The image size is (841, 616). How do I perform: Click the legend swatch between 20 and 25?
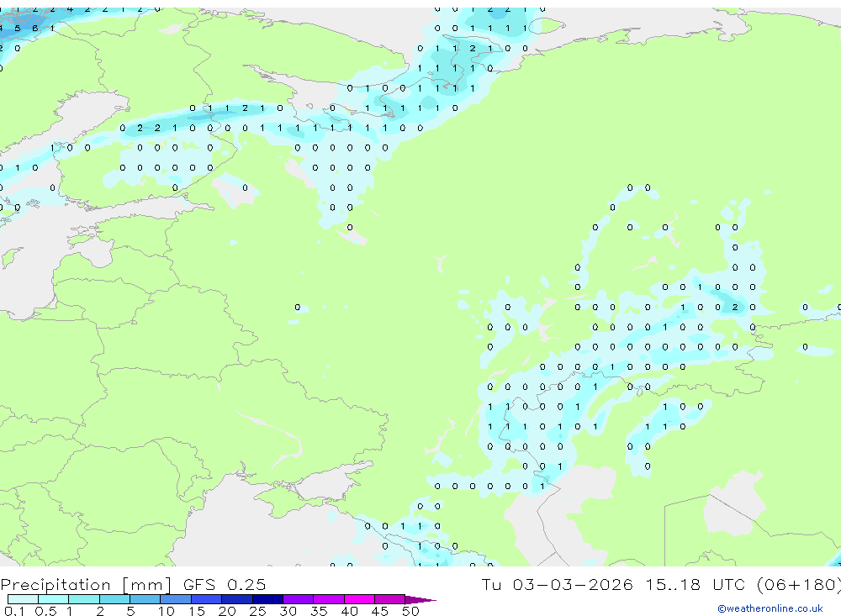tap(237, 599)
